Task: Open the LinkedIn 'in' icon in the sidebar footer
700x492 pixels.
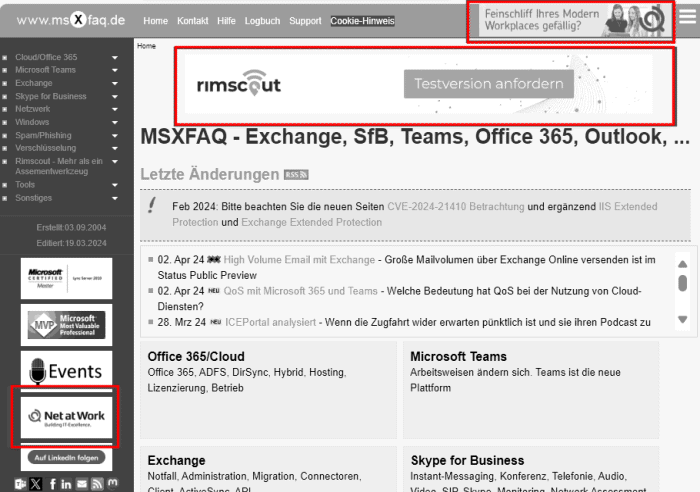Action: pos(66,484)
